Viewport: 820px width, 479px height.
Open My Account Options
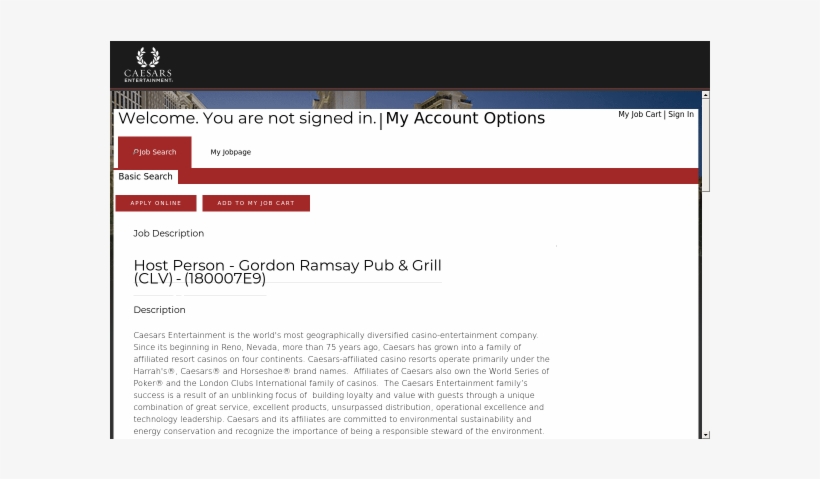point(465,118)
